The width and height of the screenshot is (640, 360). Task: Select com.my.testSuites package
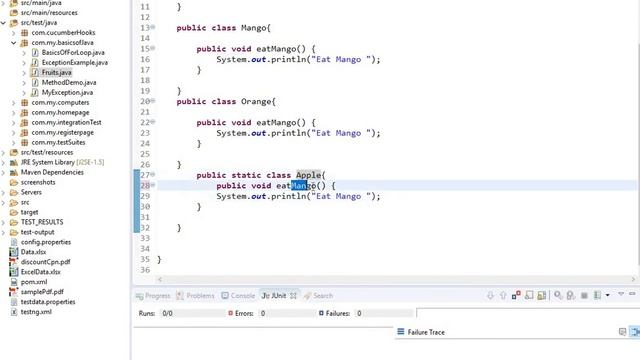coord(58,142)
